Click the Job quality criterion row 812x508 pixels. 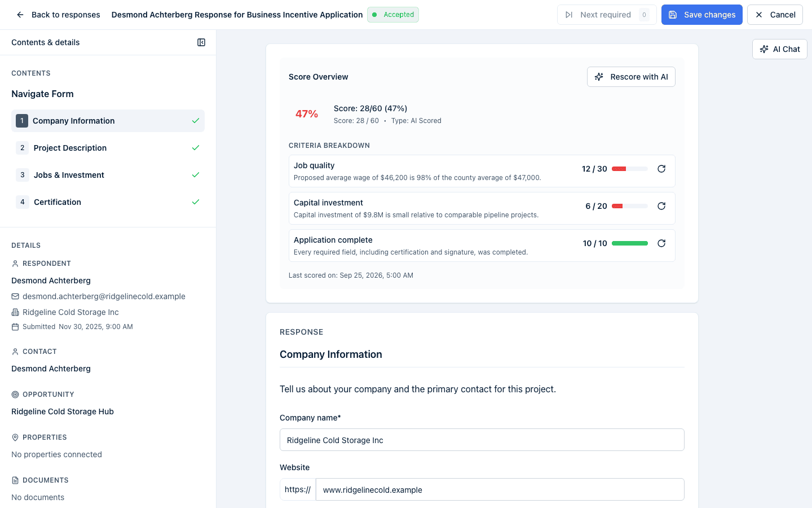(x=482, y=171)
